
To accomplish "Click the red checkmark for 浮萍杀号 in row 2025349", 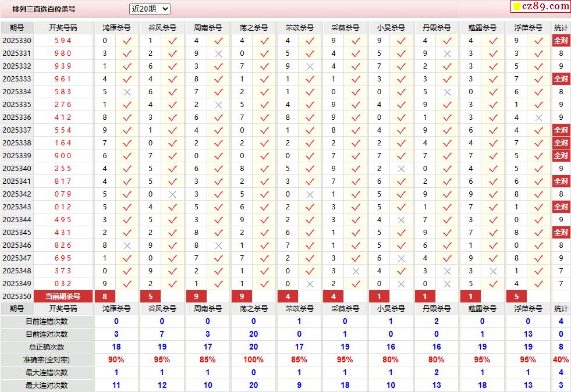I will coord(538,284).
